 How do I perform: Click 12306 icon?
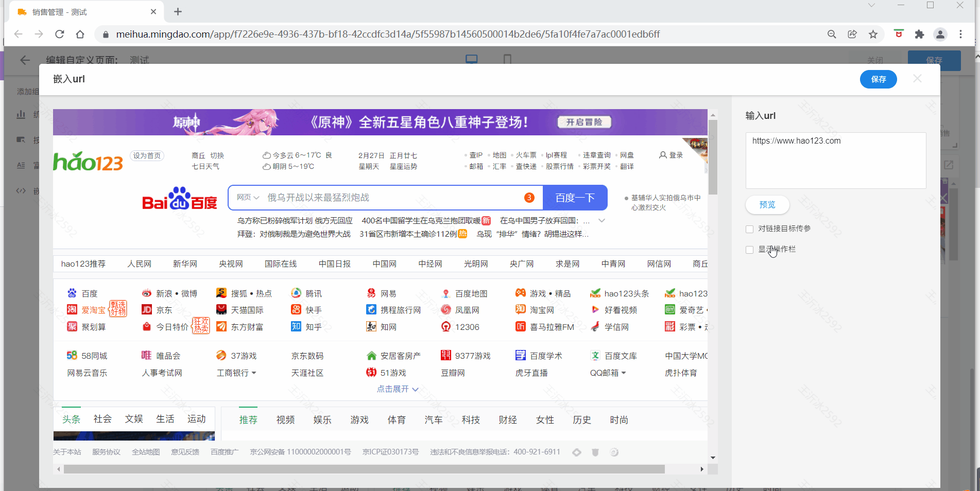point(446,327)
